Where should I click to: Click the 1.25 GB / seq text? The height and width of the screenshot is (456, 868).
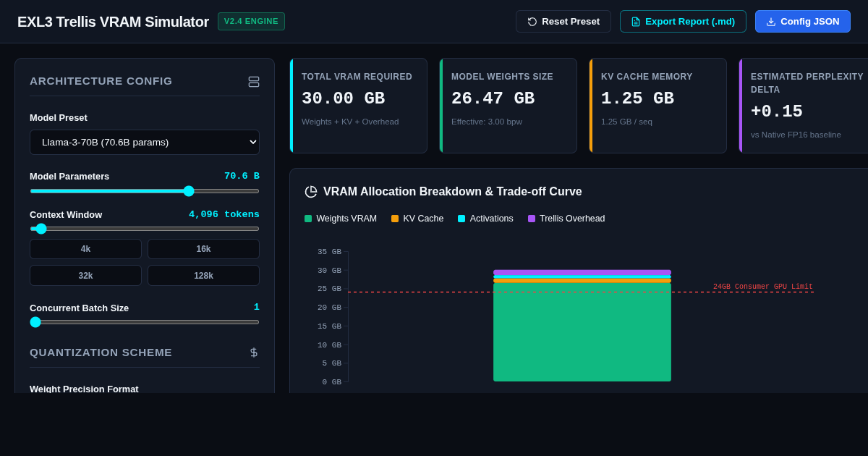tap(626, 122)
